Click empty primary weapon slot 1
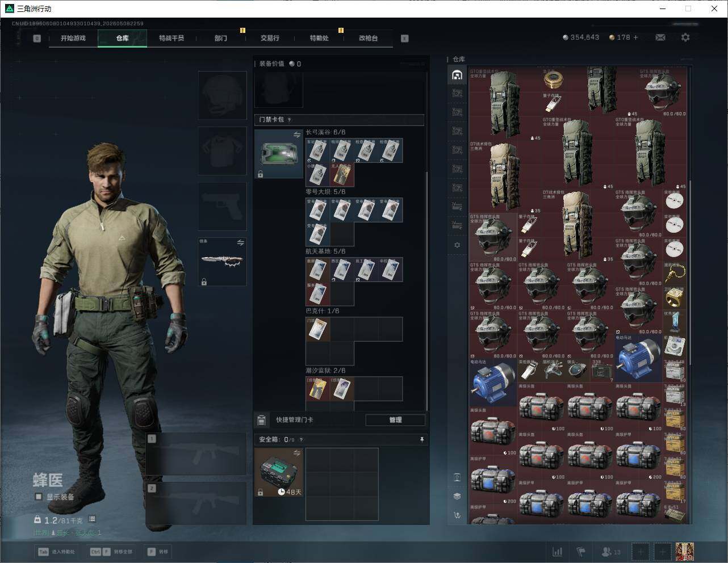728x563 pixels. [x=196, y=453]
